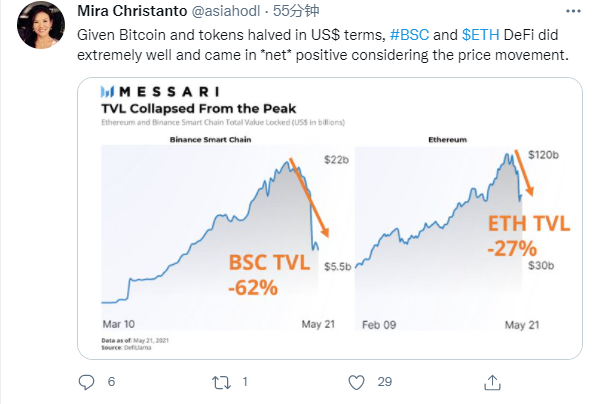Image resolution: width=592 pixels, height=404 pixels.
Task: Open the @asiahodl handle link
Action: tap(226, 11)
